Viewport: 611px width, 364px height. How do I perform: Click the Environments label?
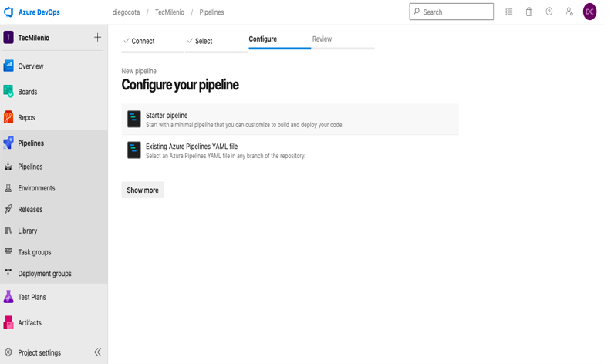coord(36,188)
